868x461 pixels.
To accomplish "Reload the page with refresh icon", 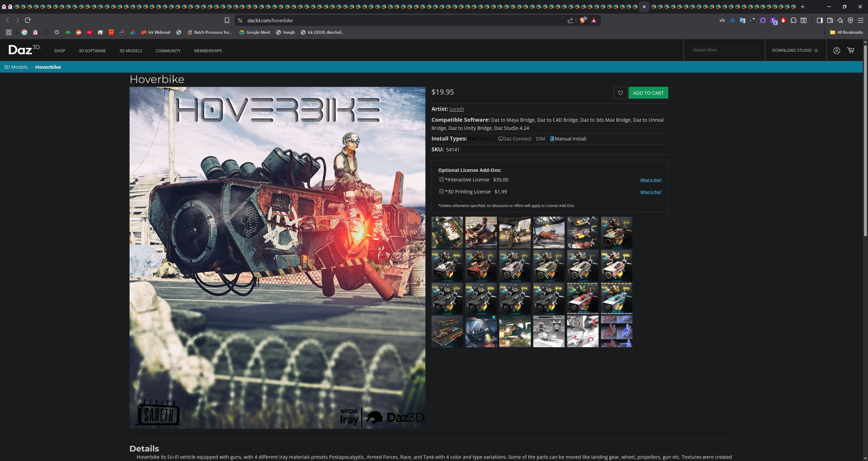I will pyautogui.click(x=28, y=20).
